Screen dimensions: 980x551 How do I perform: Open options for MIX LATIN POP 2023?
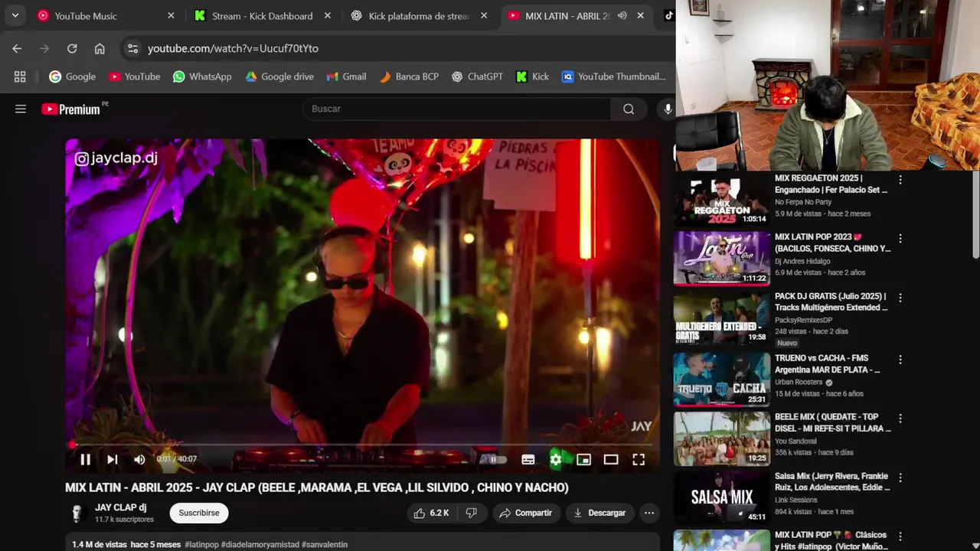click(x=900, y=239)
